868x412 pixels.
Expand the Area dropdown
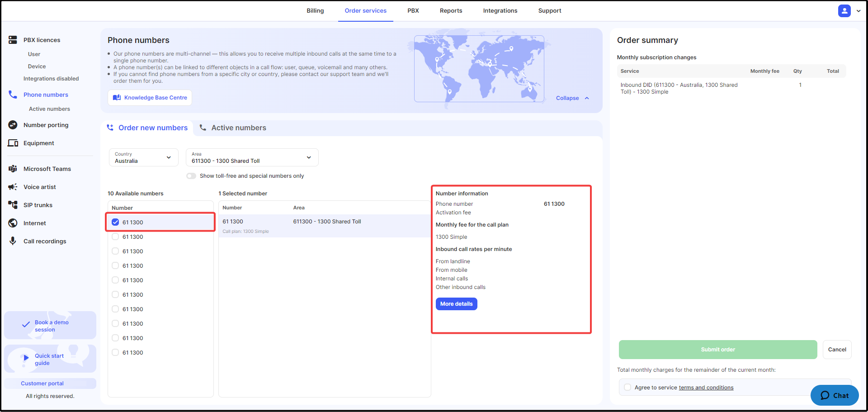pyautogui.click(x=252, y=157)
